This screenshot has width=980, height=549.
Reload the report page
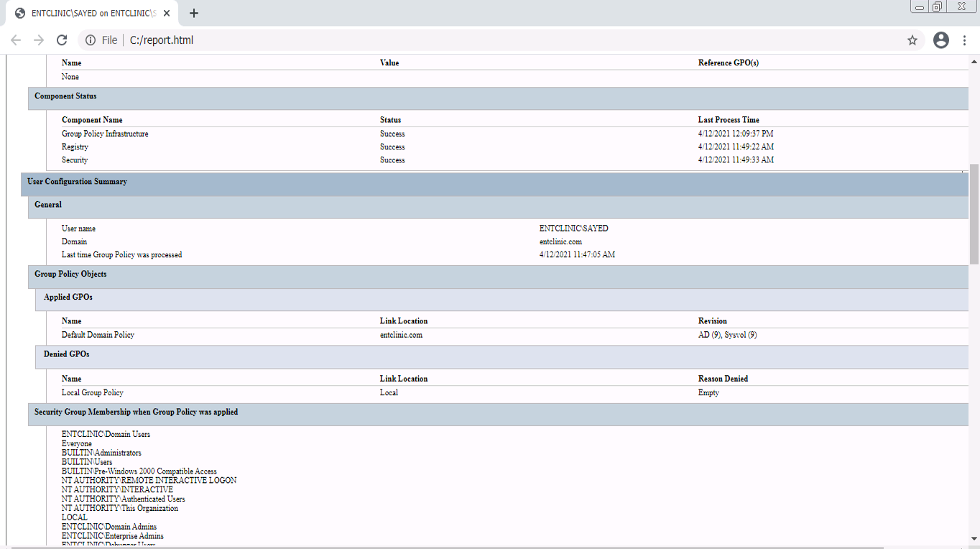coord(62,40)
